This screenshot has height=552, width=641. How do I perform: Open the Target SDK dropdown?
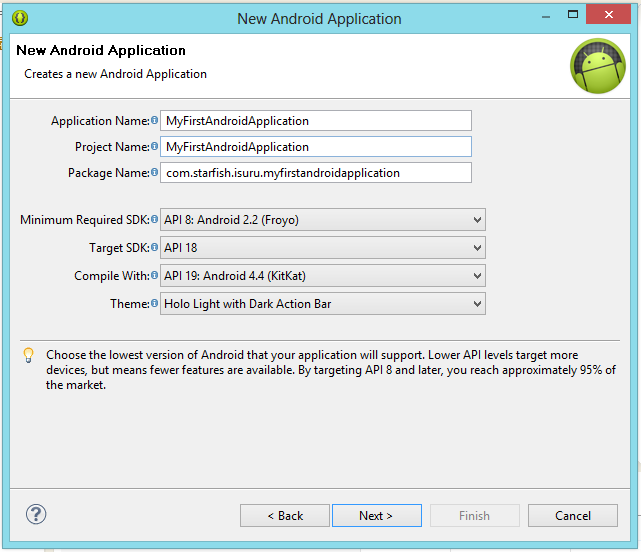323,248
